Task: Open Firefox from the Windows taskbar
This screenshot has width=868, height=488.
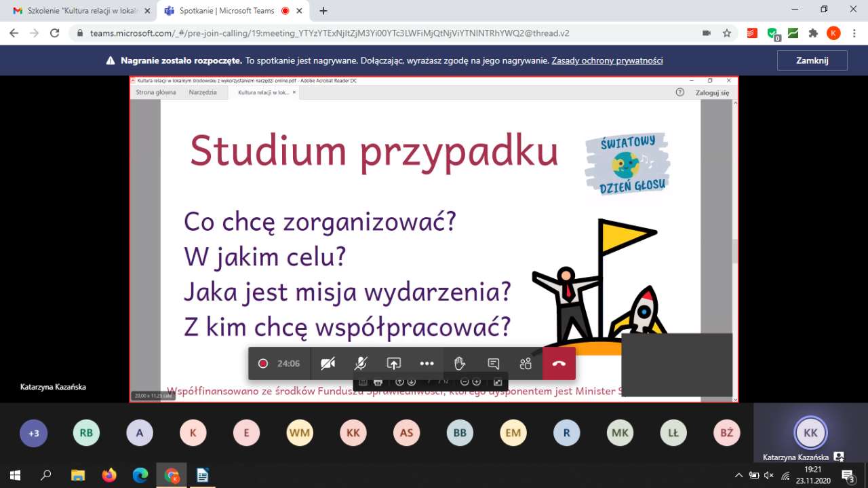Action: 109,475
